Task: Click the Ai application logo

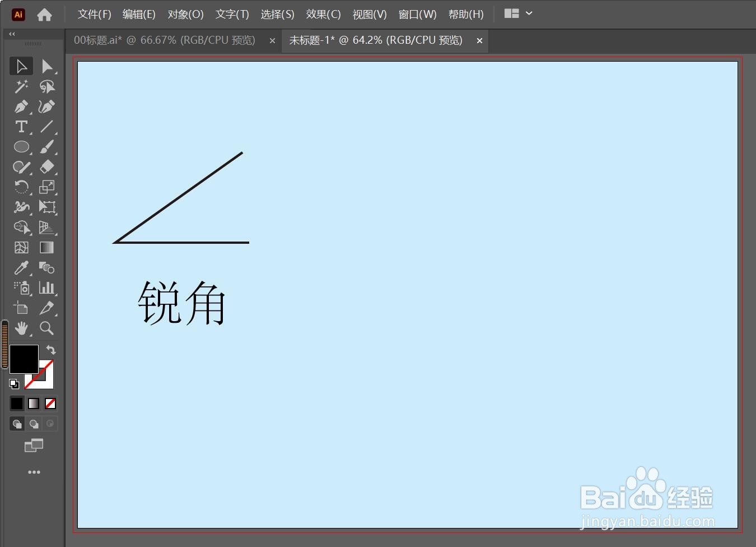Action: [x=18, y=15]
